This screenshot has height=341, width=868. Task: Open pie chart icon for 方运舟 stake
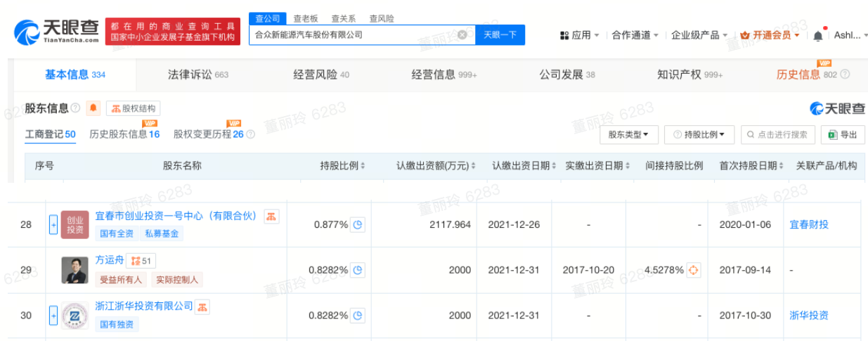point(358,270)
